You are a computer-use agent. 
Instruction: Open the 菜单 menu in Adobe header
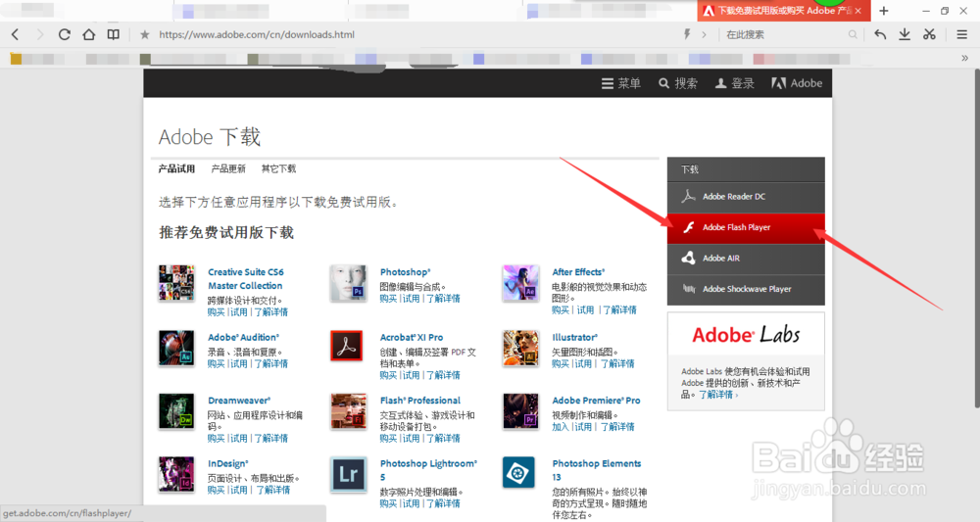click(x=620, y=83)
